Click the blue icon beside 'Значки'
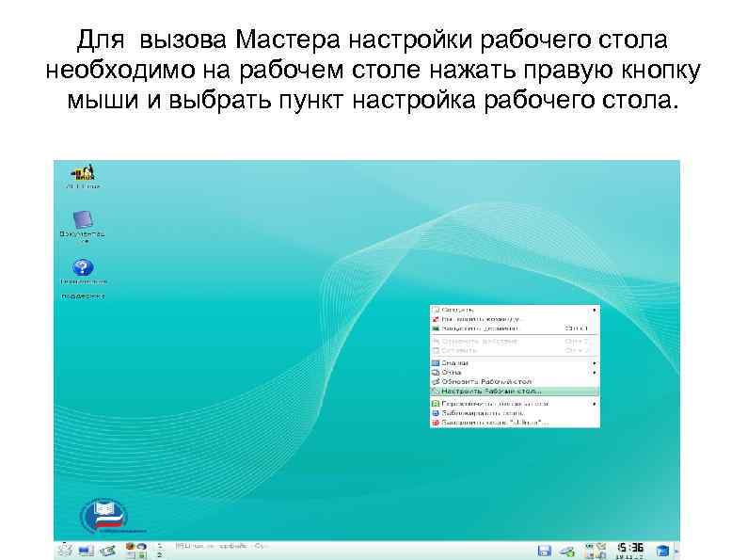 (x=436, y=363)
